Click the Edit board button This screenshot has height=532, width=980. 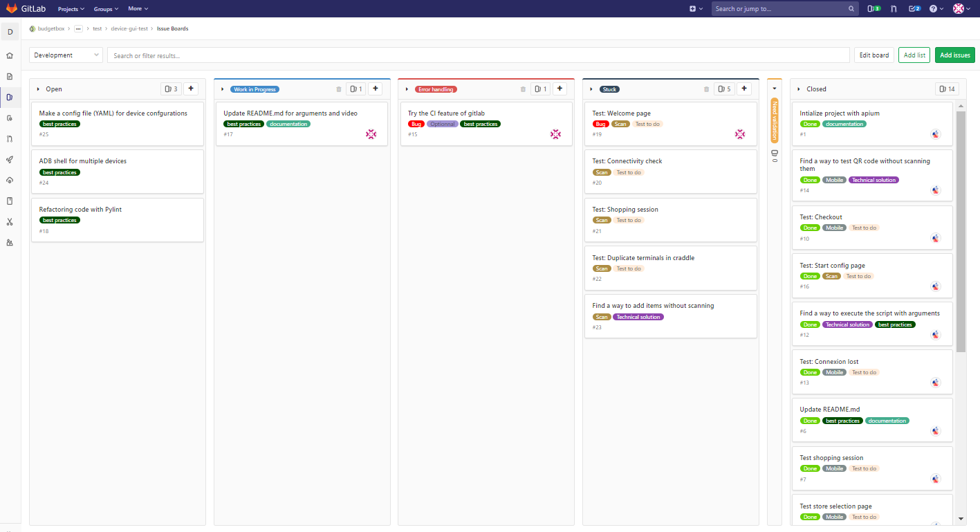(x=873, y=55)
